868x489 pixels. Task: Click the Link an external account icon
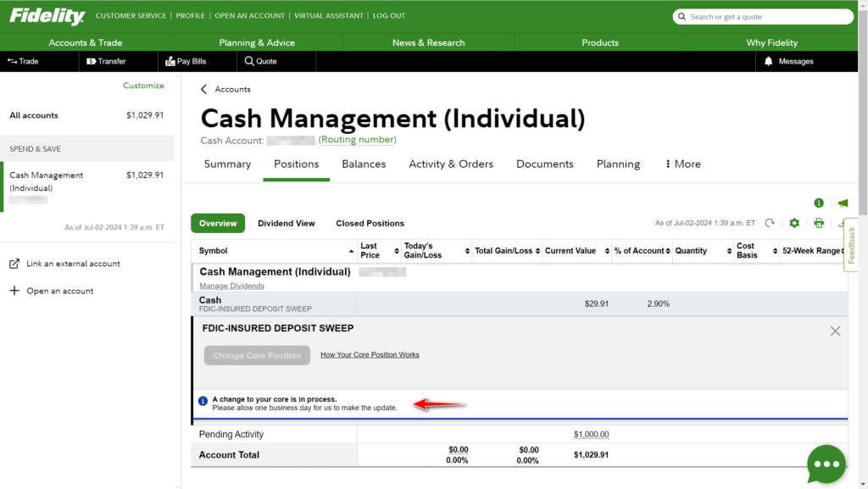[x=14, y=264]
